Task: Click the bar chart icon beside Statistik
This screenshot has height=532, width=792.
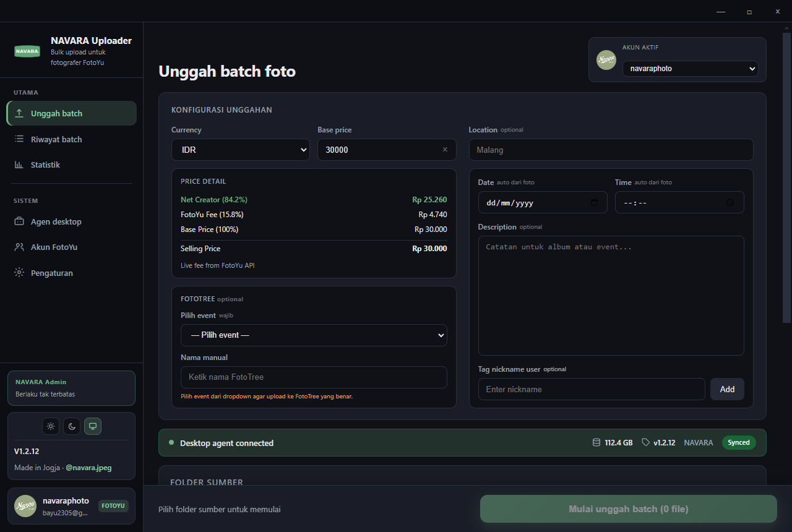Action: (x=19, y=165)
